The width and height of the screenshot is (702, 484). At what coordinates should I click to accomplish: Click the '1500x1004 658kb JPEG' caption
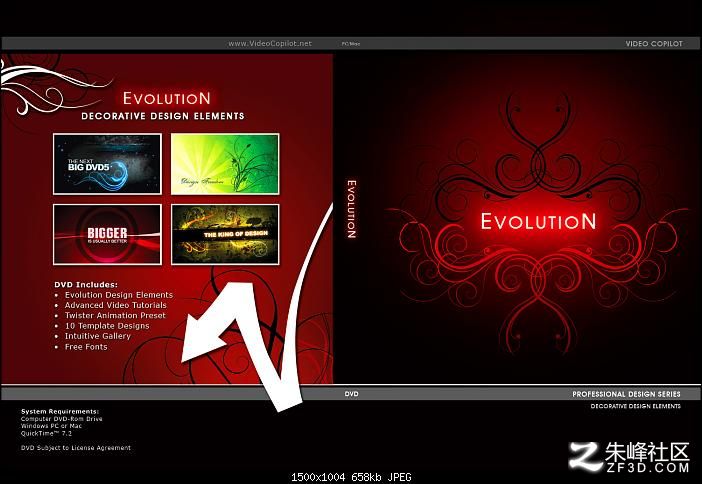coord(351,477)
